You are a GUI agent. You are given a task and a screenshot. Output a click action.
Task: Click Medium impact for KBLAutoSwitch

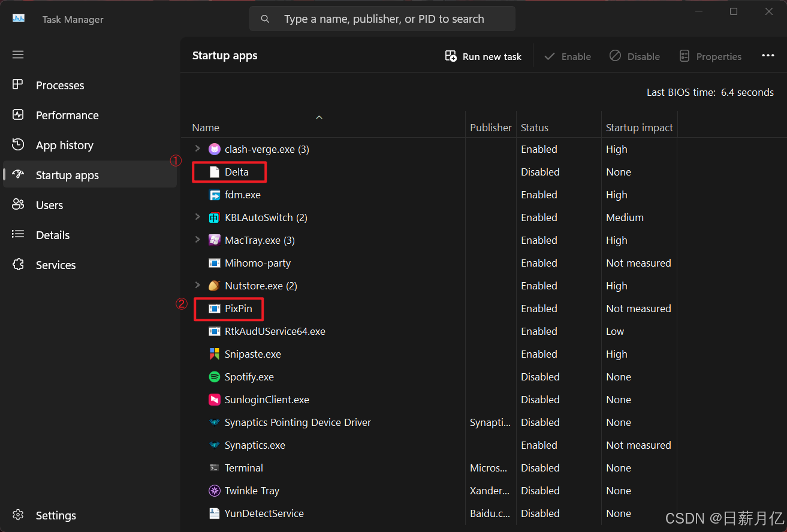625,217
